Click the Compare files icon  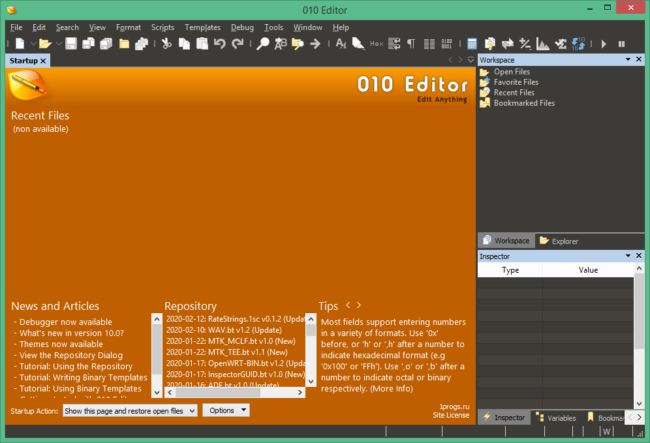(490, 44)
